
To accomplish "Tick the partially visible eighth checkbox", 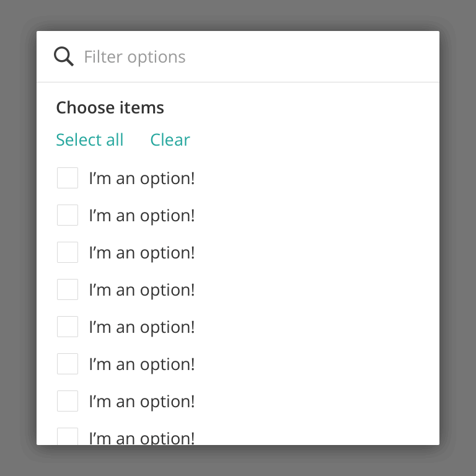I will 68,436.
